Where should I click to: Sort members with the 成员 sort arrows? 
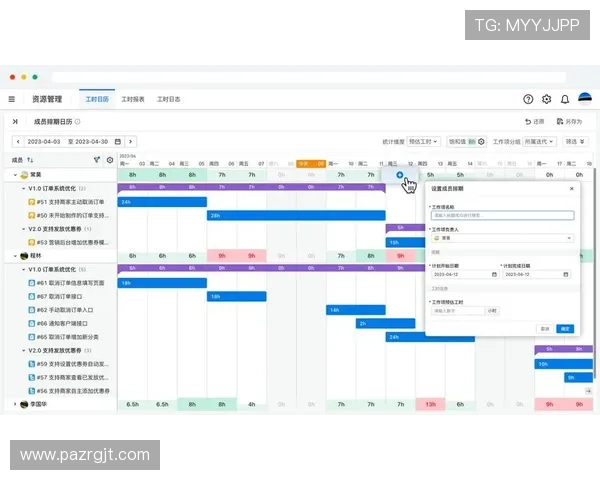click(30, 160)
